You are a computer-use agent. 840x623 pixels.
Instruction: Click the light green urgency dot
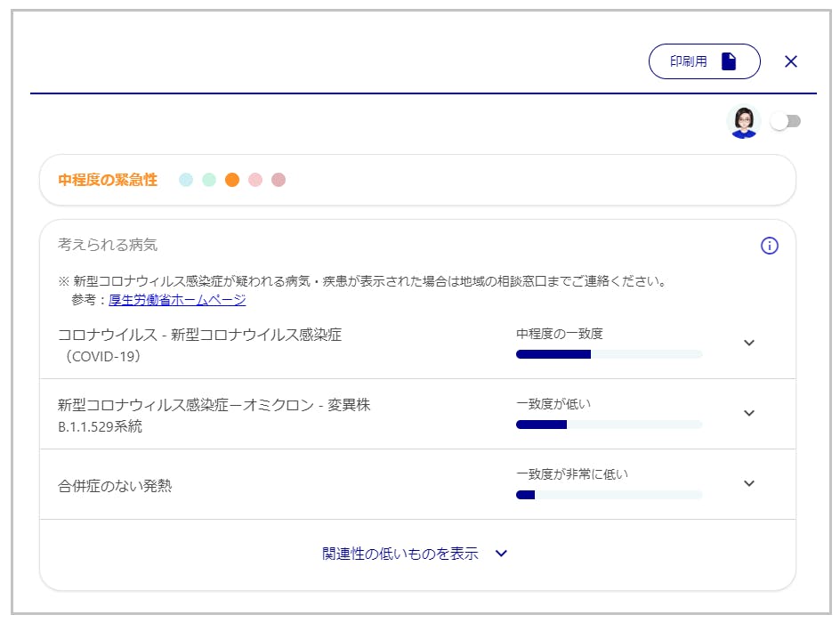(209, 180)
